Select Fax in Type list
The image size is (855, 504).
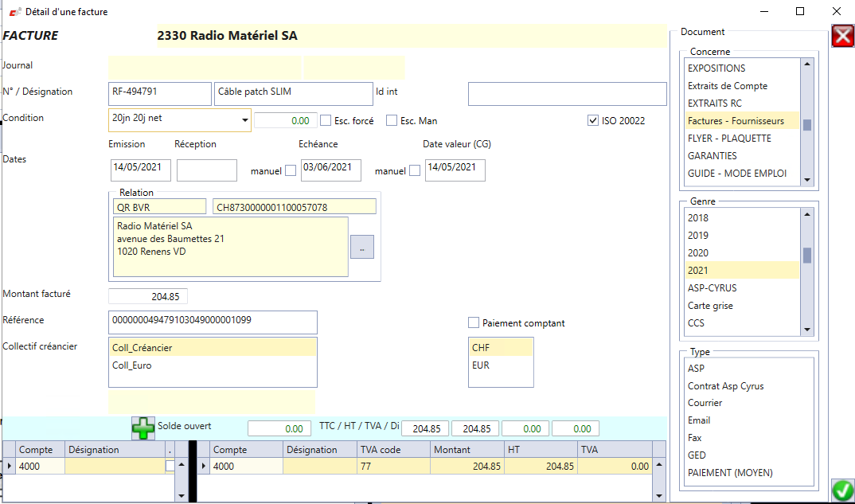749,437
